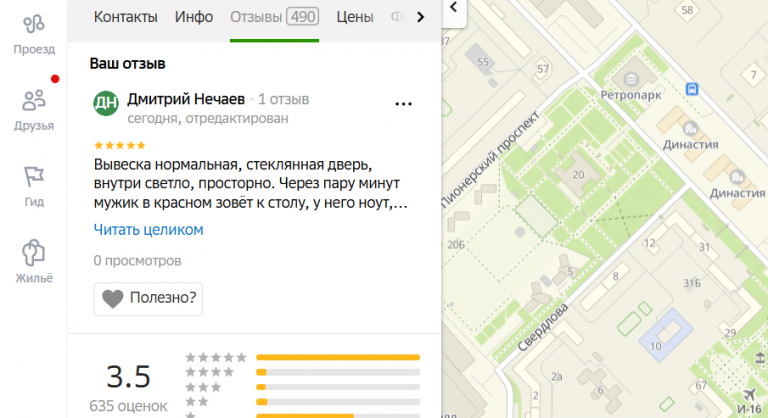
Task: Select the upper Династия marker on map
Action: 691,128
